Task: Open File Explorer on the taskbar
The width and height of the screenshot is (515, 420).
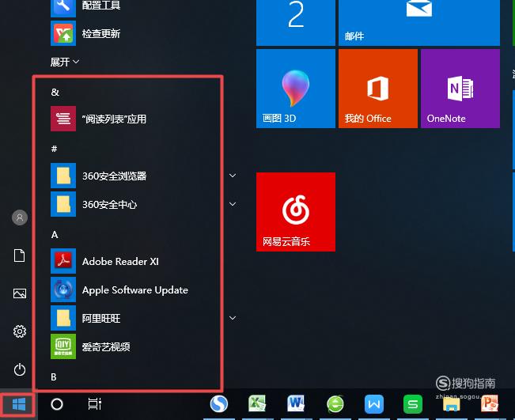Action: click(452, 404)
